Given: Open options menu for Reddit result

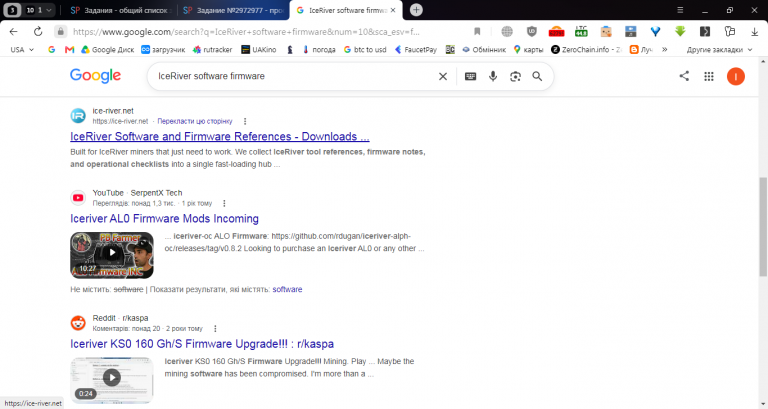Looking at the screenshot, I should [x=215, y=329].
